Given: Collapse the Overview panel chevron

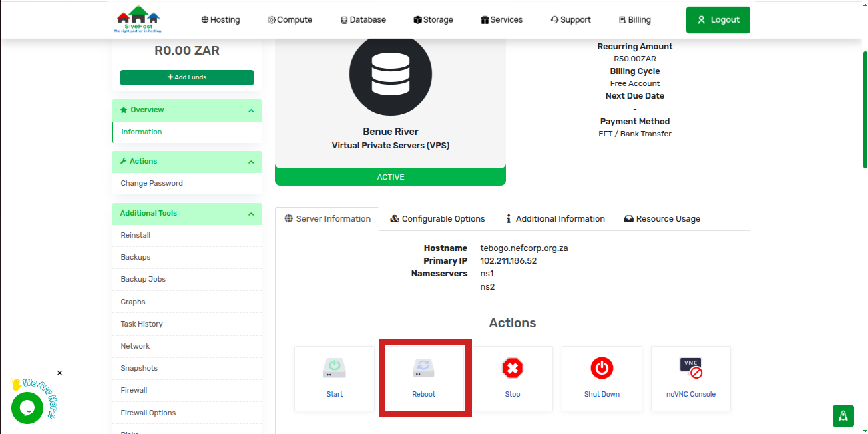Looking at the screenshot, I should tap(251, 111).
